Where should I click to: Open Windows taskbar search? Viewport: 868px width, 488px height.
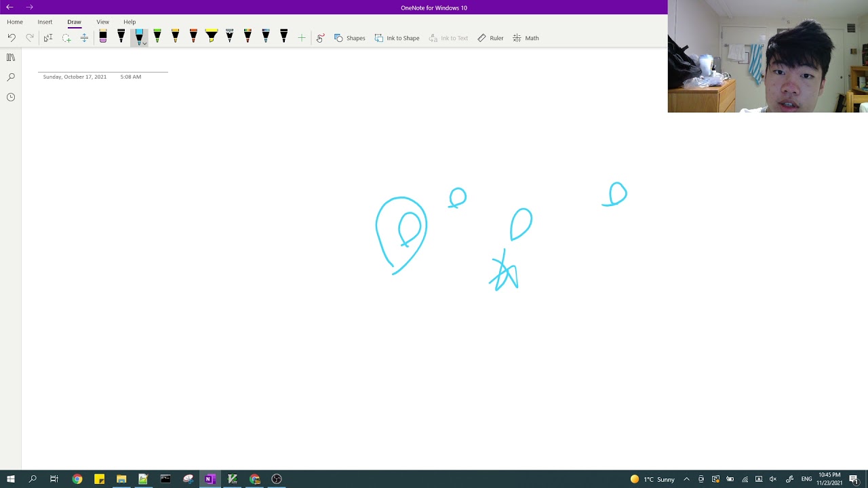coord(33,479)
